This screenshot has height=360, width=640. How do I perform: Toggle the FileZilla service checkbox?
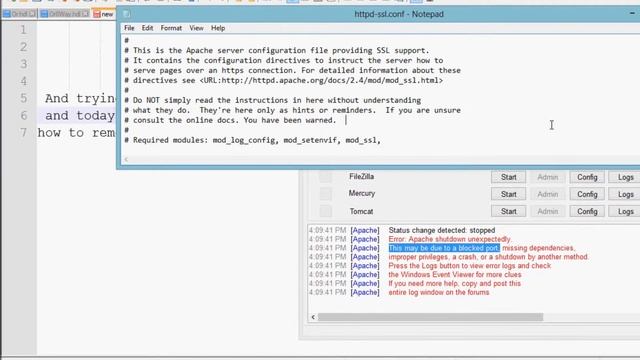pos(325,177)
